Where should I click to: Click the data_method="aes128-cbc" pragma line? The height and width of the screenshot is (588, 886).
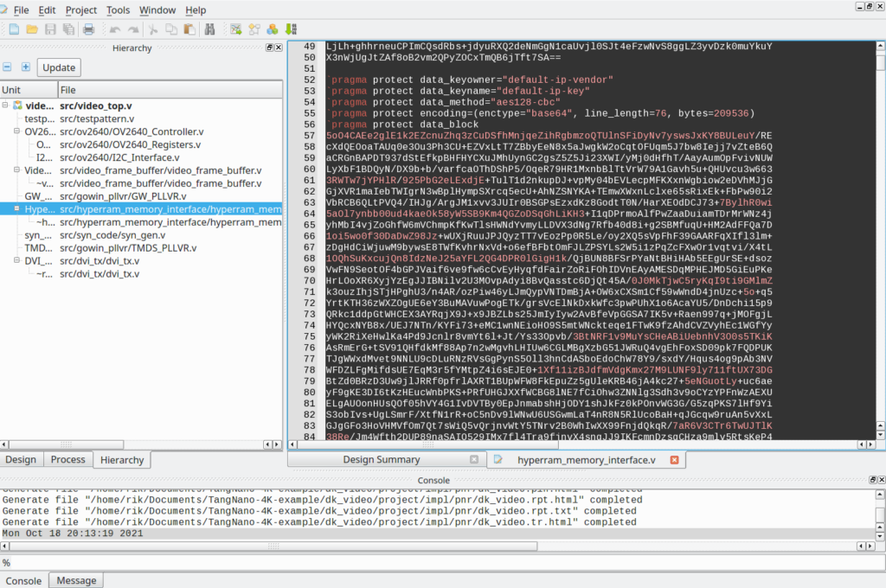(x=444, y=102)
